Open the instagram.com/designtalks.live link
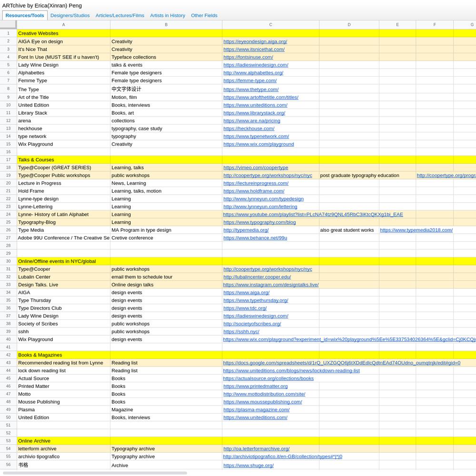Image resolution: width=476 pixels, height=476 pixels. [271, 285]
